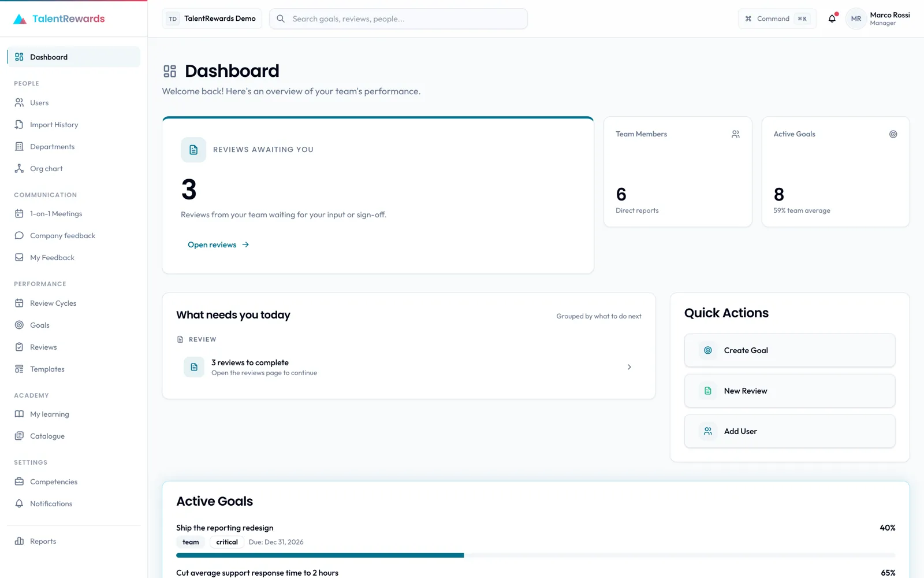Click the '59% team average' text
This screenshot has height=578, width=924.
click(x=802, y=210)
